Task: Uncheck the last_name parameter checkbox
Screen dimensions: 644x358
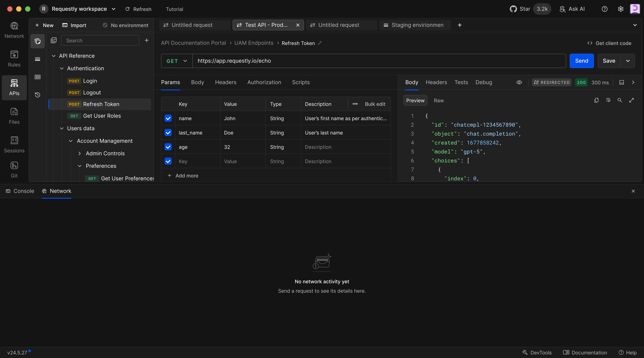Action: click(168, 133)
